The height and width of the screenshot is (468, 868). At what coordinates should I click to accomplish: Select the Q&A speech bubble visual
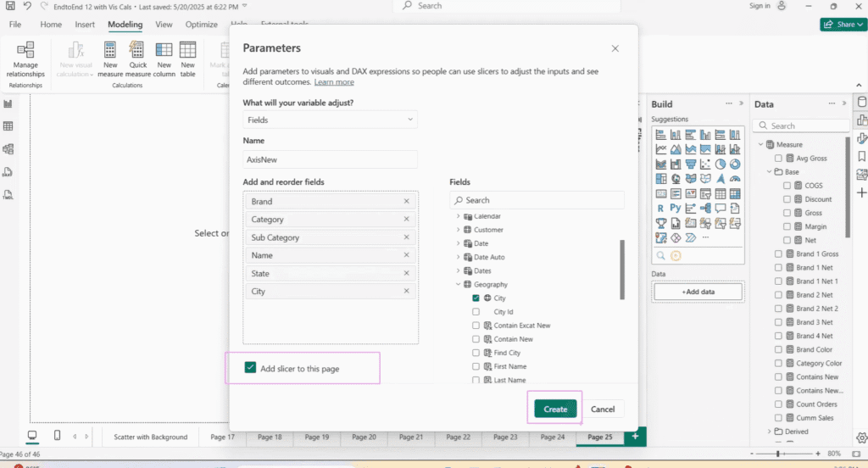tap(721, 209)
